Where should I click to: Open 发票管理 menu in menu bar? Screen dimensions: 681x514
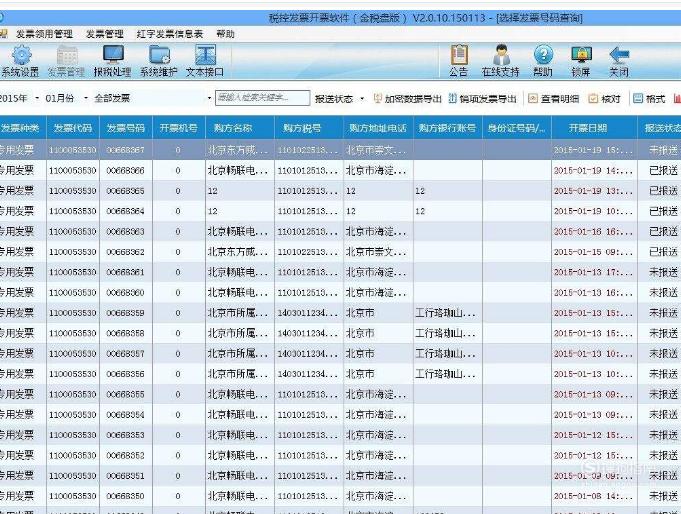pyautogui.click(x=105, y=34)
